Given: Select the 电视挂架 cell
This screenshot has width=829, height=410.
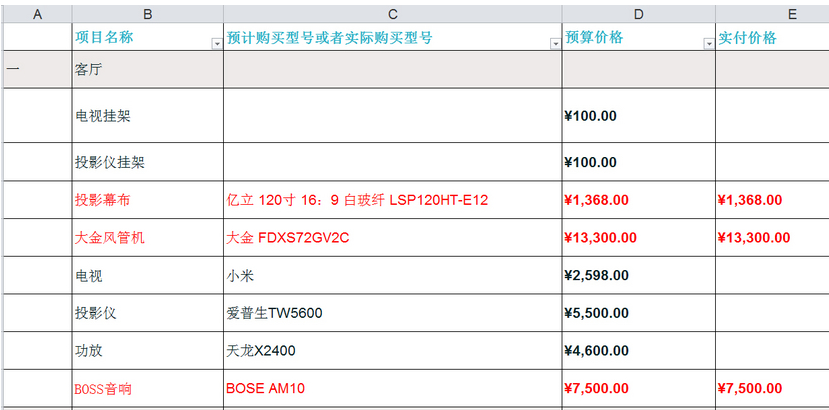Looking at the screenshot, I should point(148,115).
